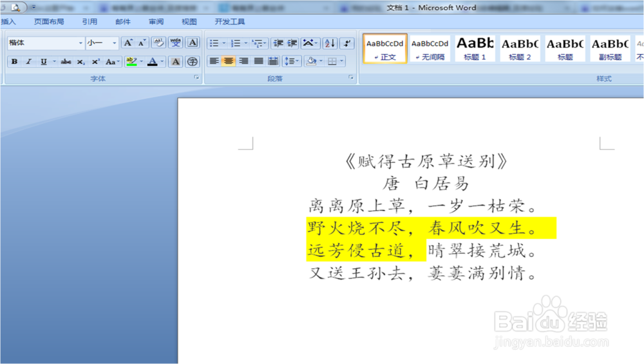Image resolution: width=644 pixels, height=364 pixels.
Task: Expand font color dropdown arrow
Action: coord(162,62)
